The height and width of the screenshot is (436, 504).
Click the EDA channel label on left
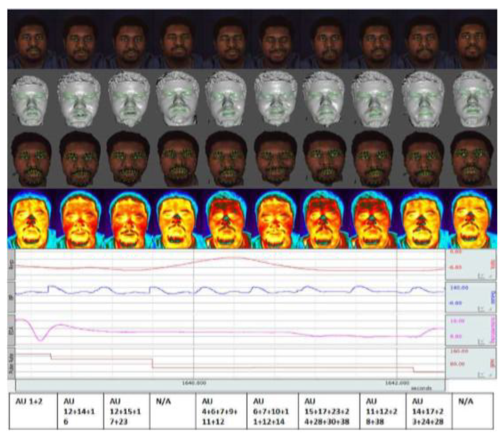tap(11, 330)
